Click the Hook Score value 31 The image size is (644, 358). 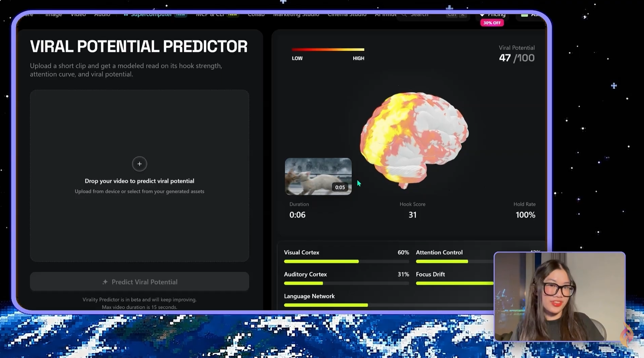(412, 215)
